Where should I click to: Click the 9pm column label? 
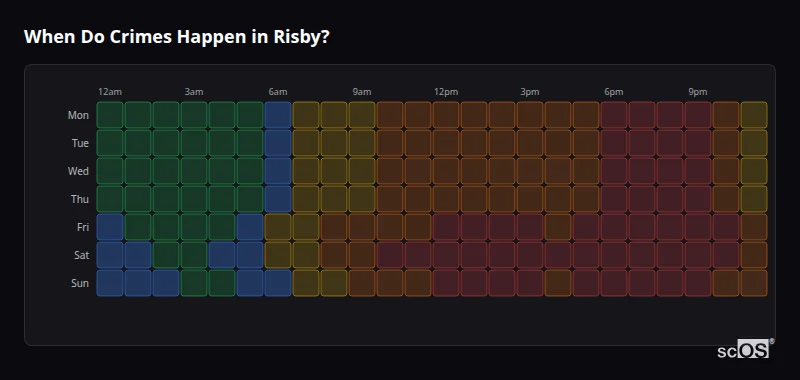coord(698,92)
